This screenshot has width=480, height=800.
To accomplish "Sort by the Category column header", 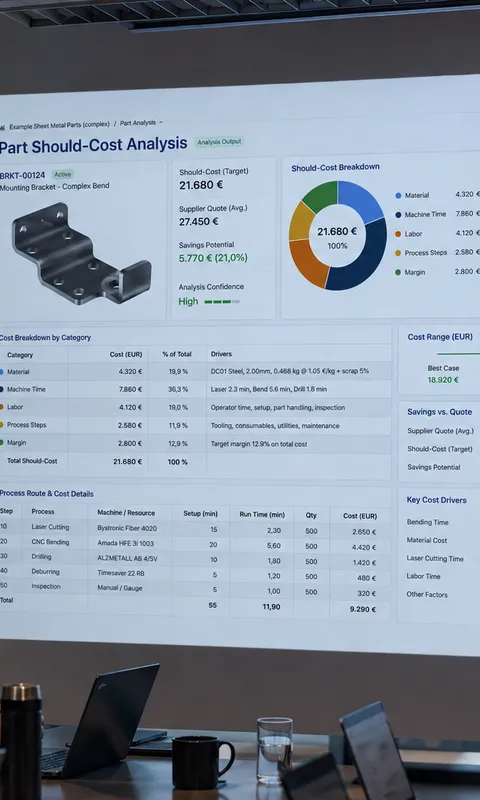I will 20,355.
